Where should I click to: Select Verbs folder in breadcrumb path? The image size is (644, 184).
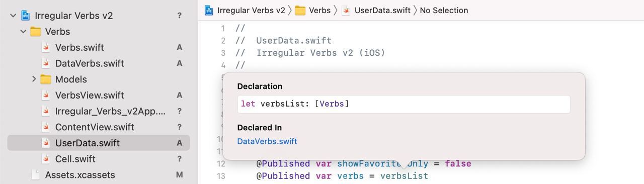(x=319, y=10)
